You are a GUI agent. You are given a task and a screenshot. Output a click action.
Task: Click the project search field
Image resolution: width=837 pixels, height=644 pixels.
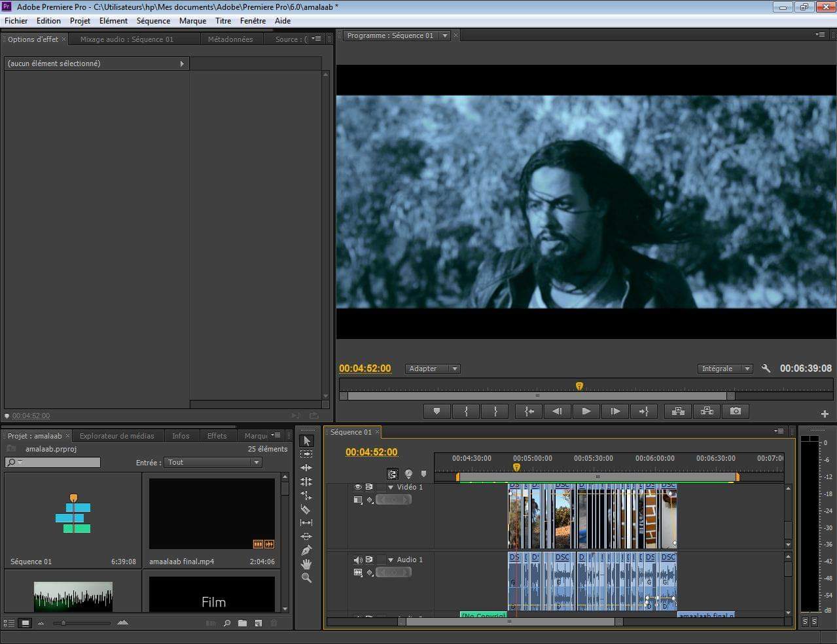coord(53,462)
